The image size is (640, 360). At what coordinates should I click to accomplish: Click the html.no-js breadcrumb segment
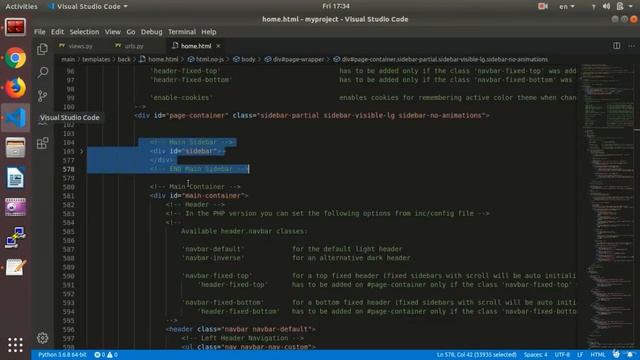click(206, 60)
